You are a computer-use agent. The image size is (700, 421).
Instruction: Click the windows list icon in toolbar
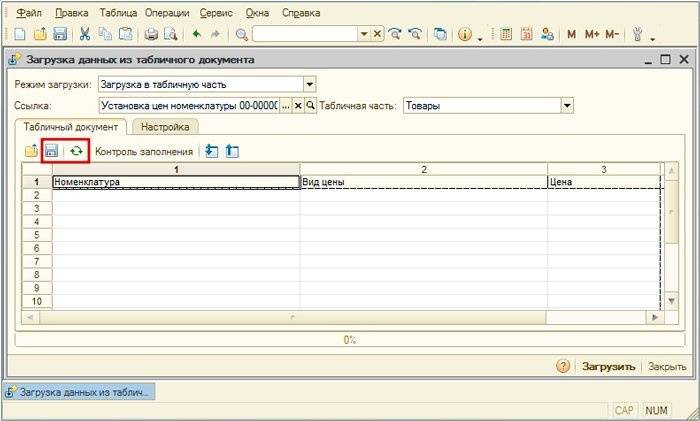pos(440,34)
